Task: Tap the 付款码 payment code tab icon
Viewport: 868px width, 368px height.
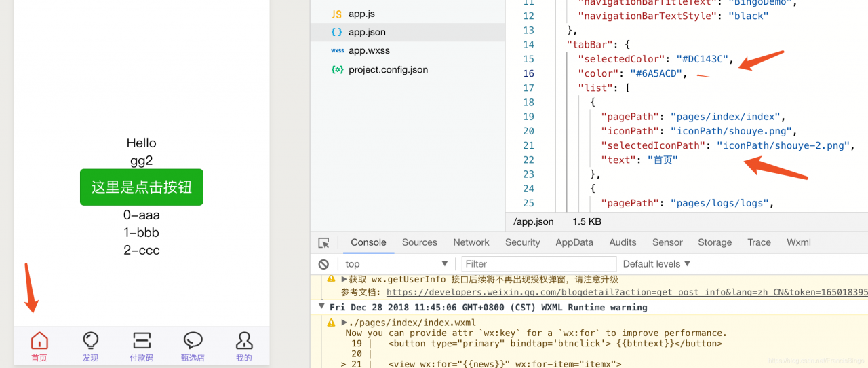Action: point(142,340)
